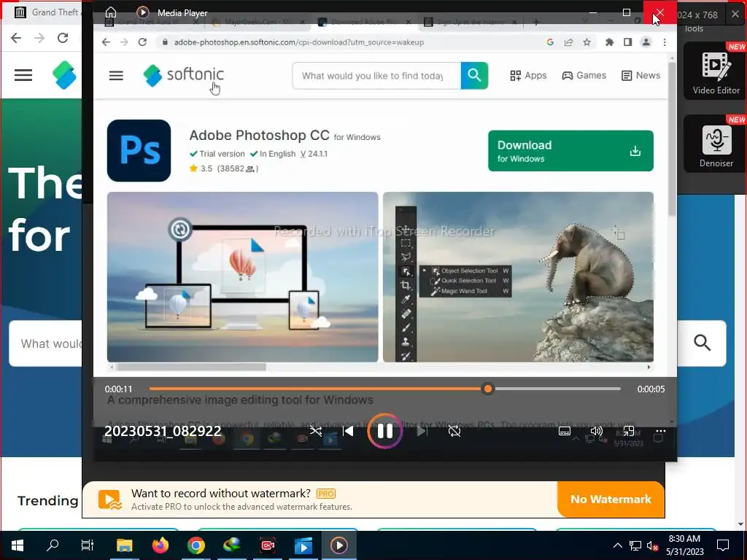Image resolution: width=747 pixels, height=560 pixels.
Task: Open the News menu item
Action: click(x=640, y=75)
